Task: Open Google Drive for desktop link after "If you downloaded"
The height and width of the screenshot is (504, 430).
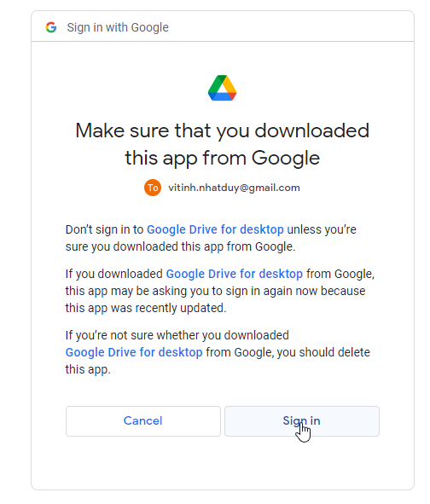Action: pos(234,274)
